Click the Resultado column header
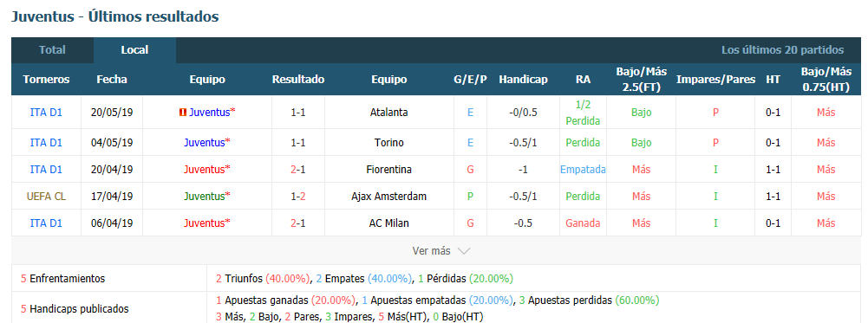Image resolution: width=868 pixels, height=323 pixels. pos(297,79)
